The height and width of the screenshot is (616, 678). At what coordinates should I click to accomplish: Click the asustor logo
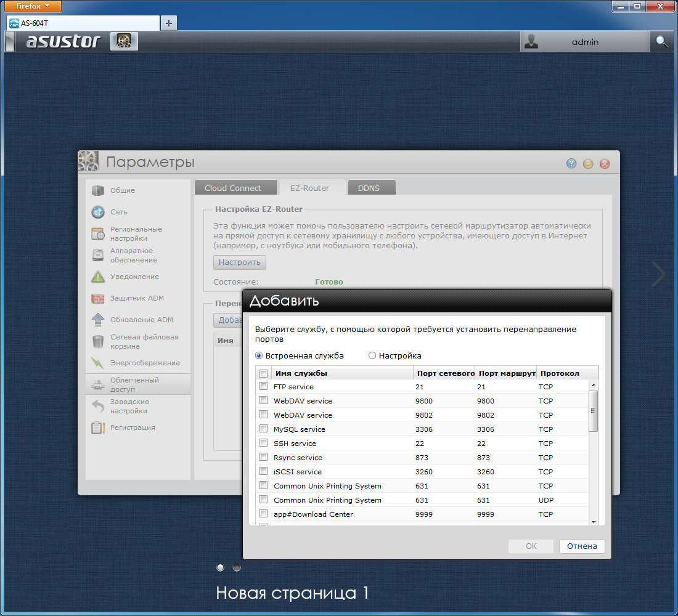tap(63, 41)
